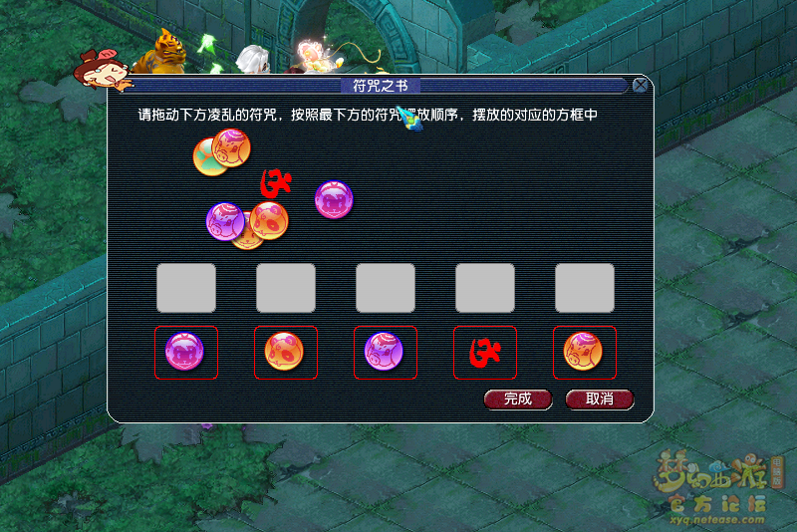The height and width of the screenshot is (532, 797).
Task: Select the top orange pig orb
Action: [x=231, y=147]
